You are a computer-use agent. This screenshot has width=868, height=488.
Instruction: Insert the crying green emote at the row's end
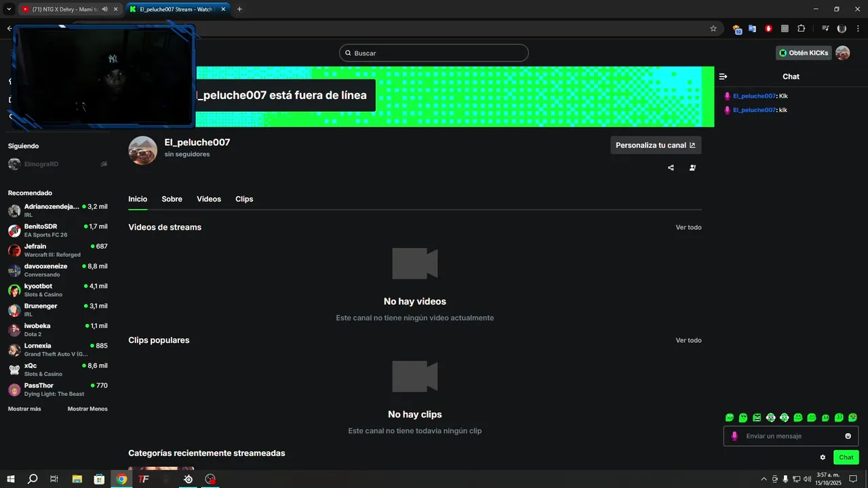[x=852, y=418]
